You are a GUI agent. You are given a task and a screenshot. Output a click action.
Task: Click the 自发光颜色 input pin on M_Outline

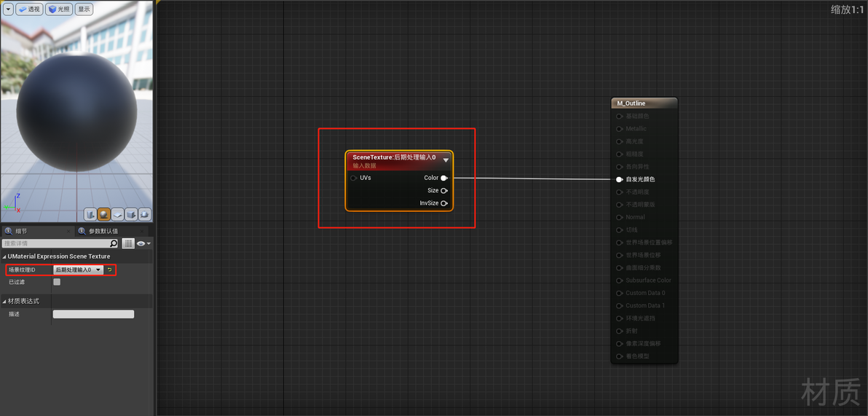(x=620, y=179)
